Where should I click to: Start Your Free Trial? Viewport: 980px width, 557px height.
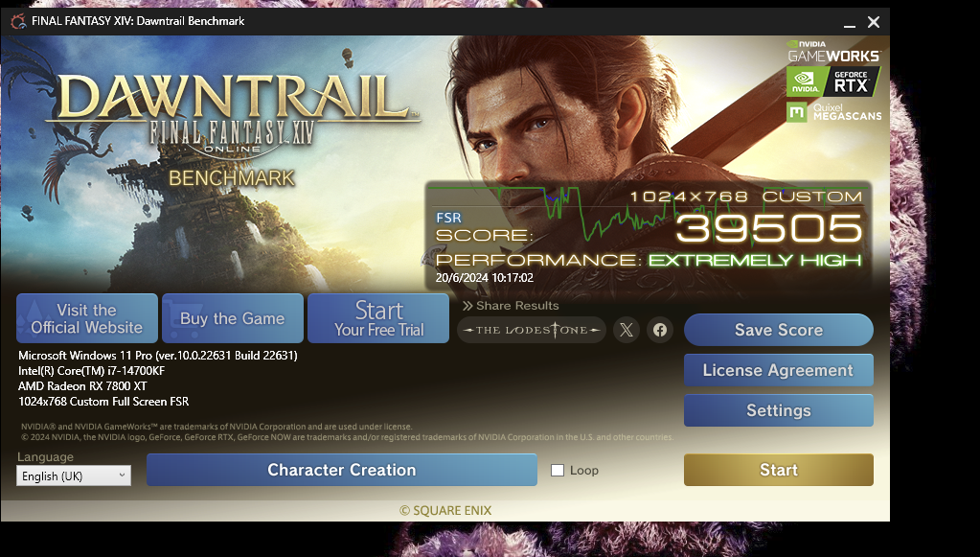click(x=378, y=318)
